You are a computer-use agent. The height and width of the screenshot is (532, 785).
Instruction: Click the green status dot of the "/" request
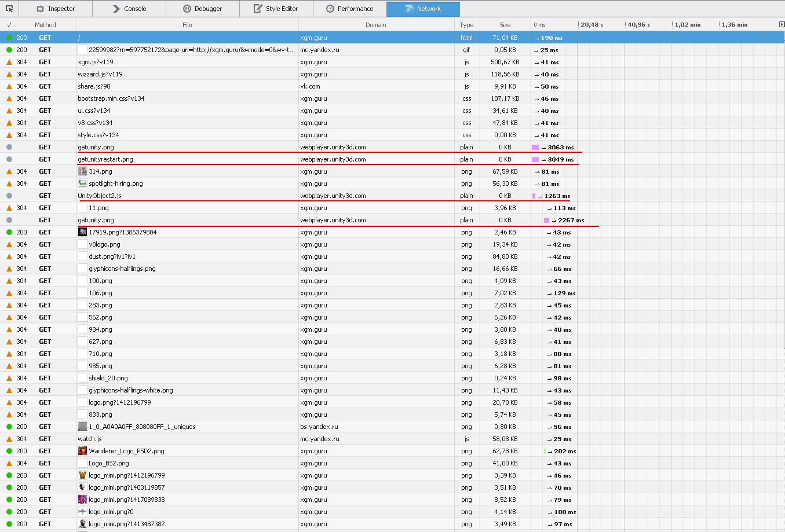(9, 38)
